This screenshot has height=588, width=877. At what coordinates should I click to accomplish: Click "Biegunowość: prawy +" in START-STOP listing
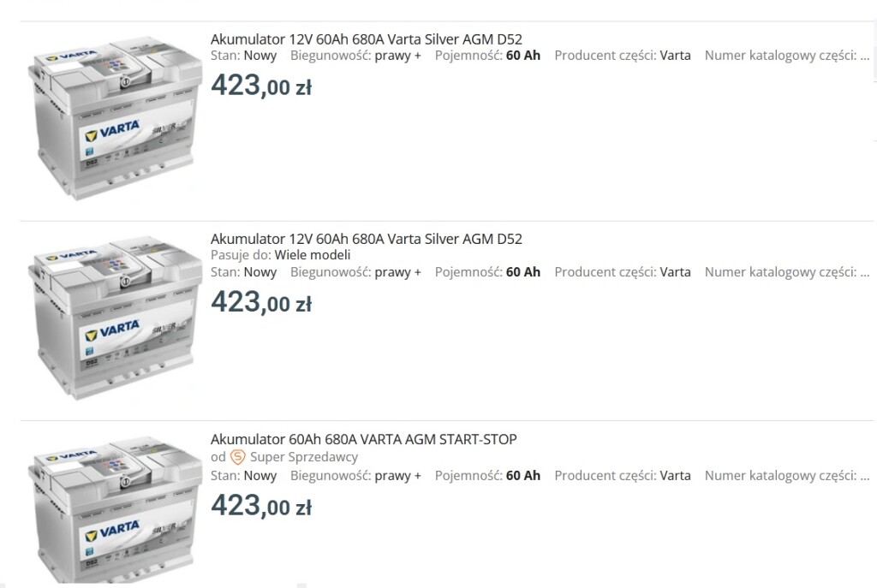pyautogui.click(x=355, y=476)
